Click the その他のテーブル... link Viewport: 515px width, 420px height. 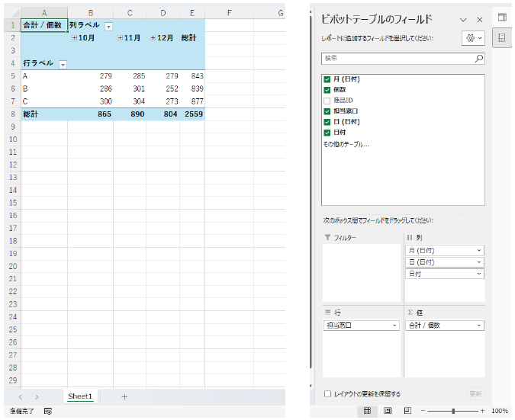coord(346,143)
